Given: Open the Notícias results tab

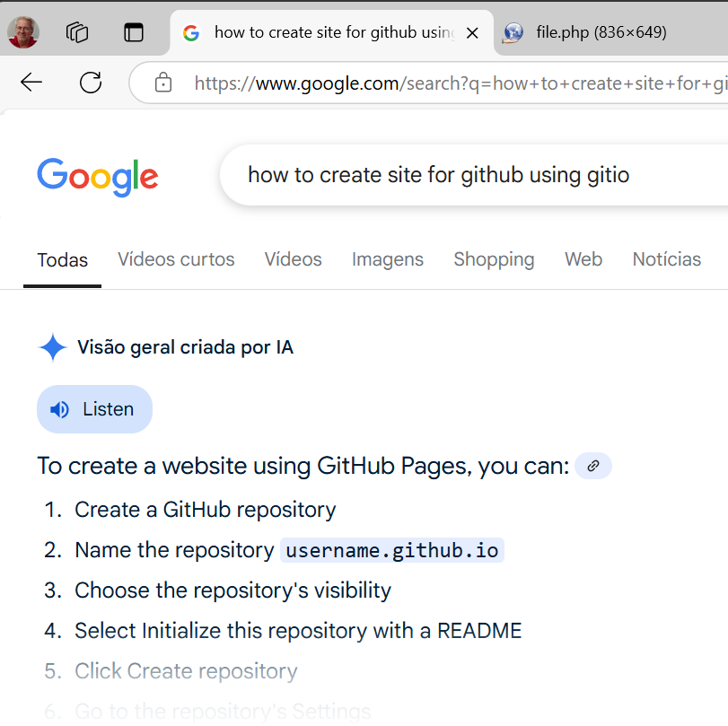Looking at the screenshot, I should (666, 259).
